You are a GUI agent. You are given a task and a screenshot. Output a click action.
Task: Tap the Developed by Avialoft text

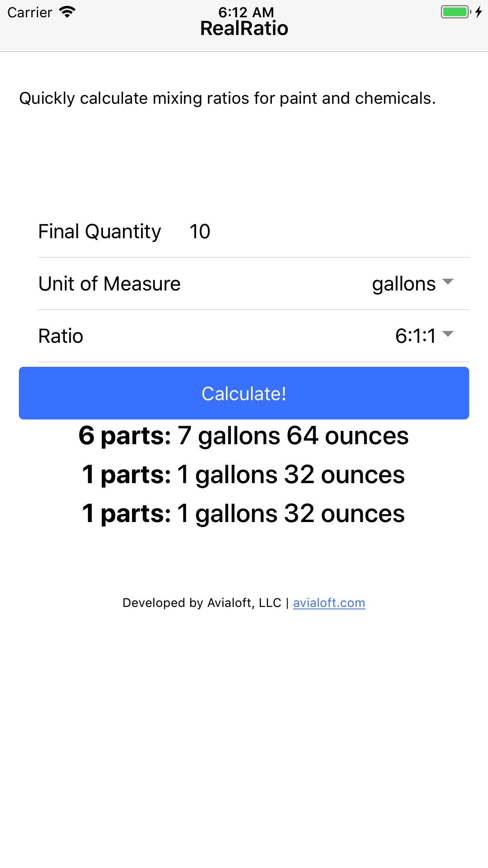point(202,603)
